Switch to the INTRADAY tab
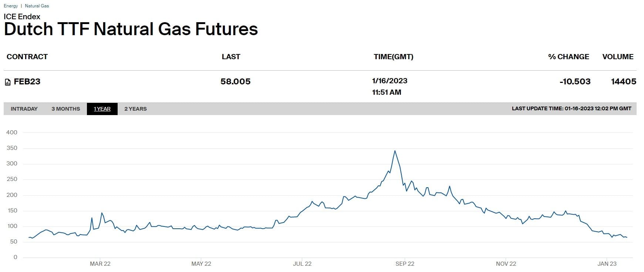The image size is (644, 272). 24,109
